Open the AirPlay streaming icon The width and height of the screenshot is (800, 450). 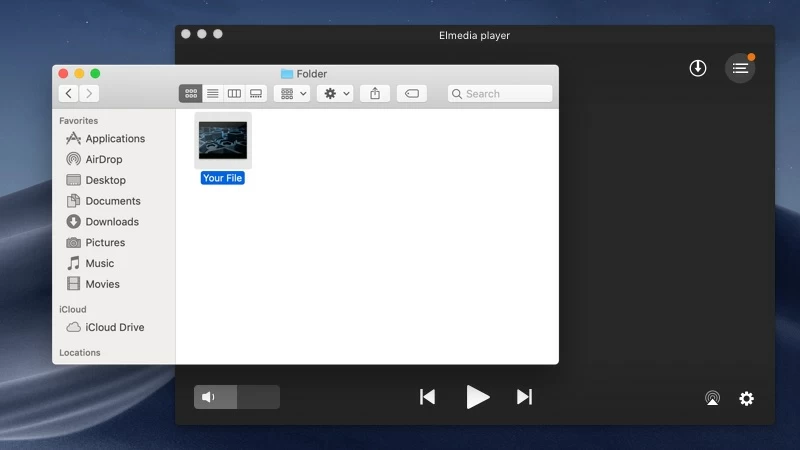click(x=712, y=398)
